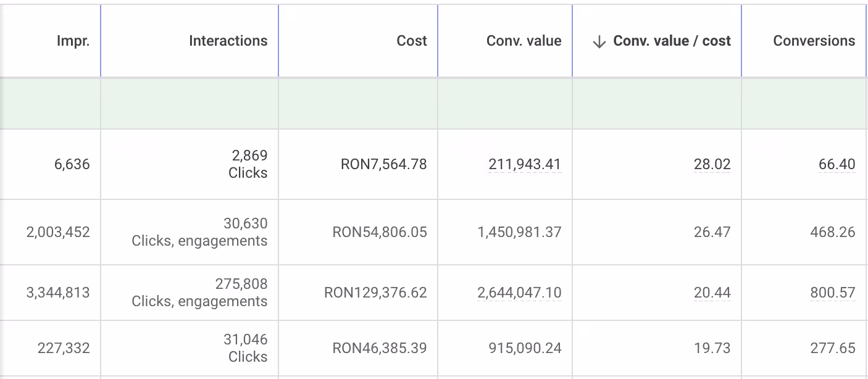Click the 66.40 conversions value

coord(837,164)
